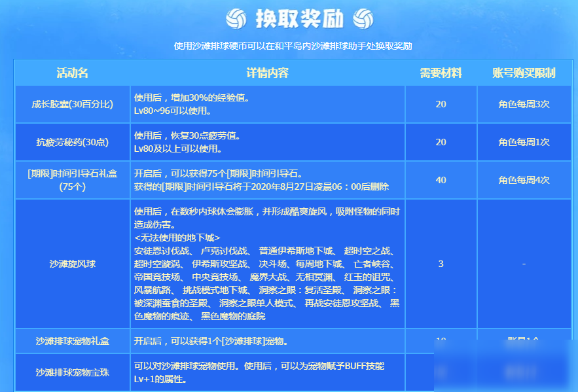Click material cost 3 for 沙滩旋风球
The image size is (578, 392).
point(441,264)
